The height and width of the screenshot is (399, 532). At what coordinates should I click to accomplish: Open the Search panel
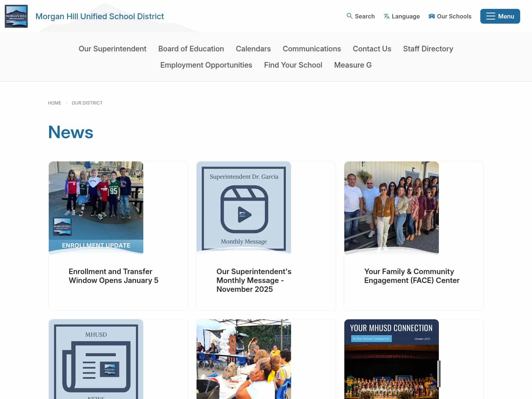coord(361,16)
